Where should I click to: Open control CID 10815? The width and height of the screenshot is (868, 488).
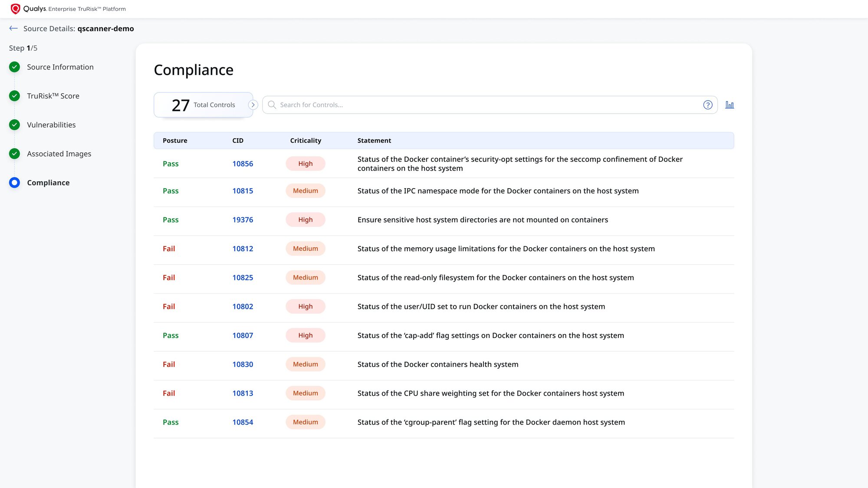(x=243, y=191)
